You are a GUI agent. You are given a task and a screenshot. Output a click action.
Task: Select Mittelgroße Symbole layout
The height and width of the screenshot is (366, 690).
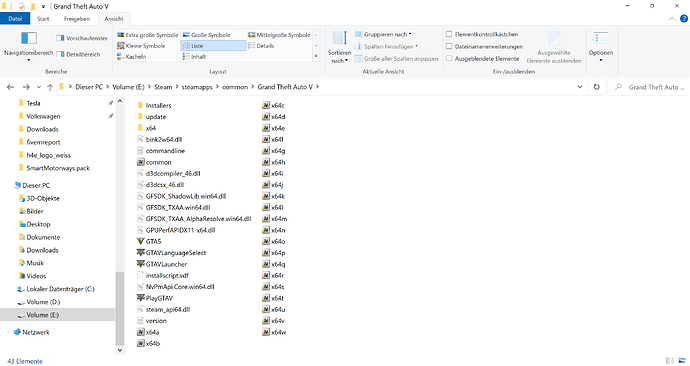click(x=279, y=35)
